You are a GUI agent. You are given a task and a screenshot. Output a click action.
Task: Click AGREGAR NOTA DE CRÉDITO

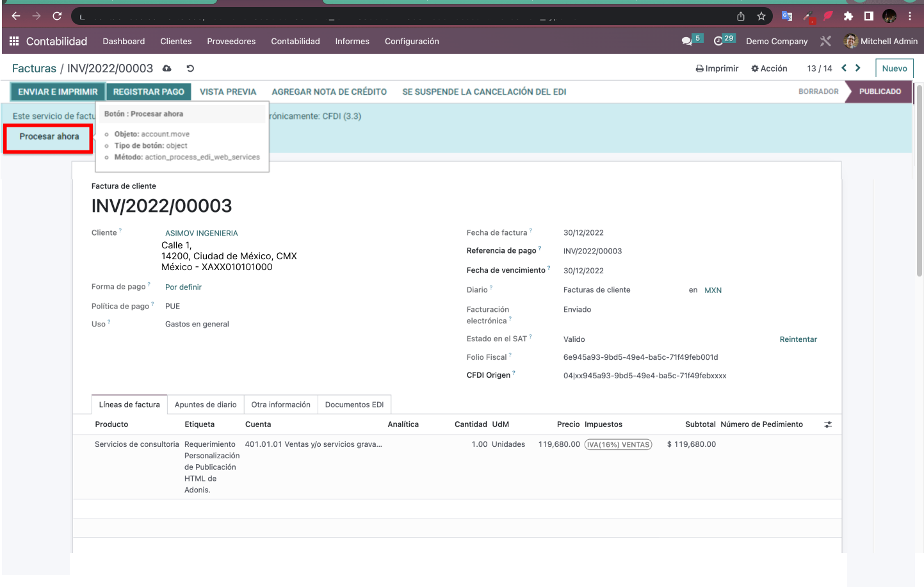coord(329,92)
